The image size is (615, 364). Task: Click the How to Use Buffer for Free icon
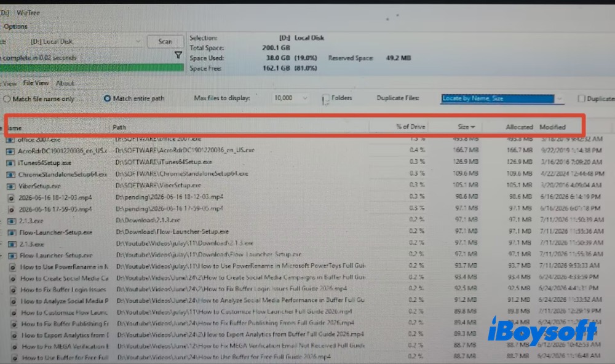15,358
